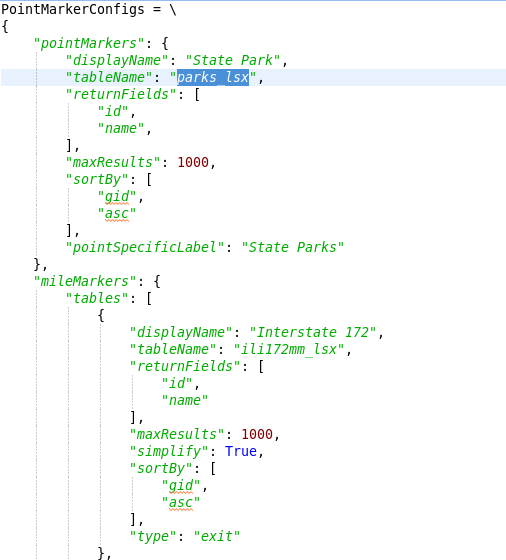Click the "State Parks" label value
The image size is (506, 560).
(x=292, y=248)
